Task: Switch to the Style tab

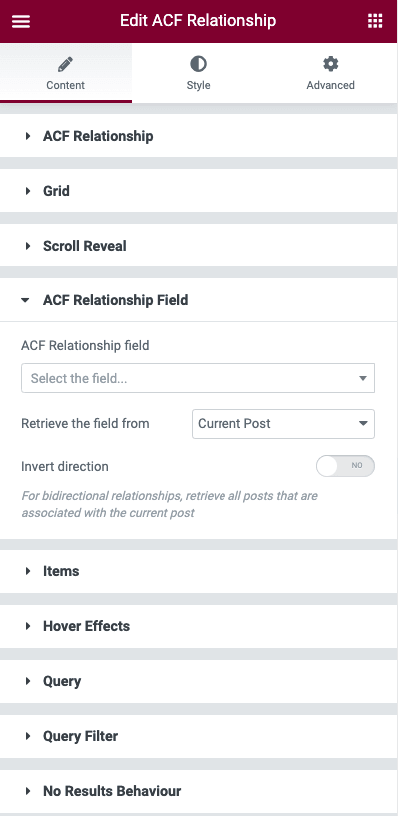Action: coord(198,73)
